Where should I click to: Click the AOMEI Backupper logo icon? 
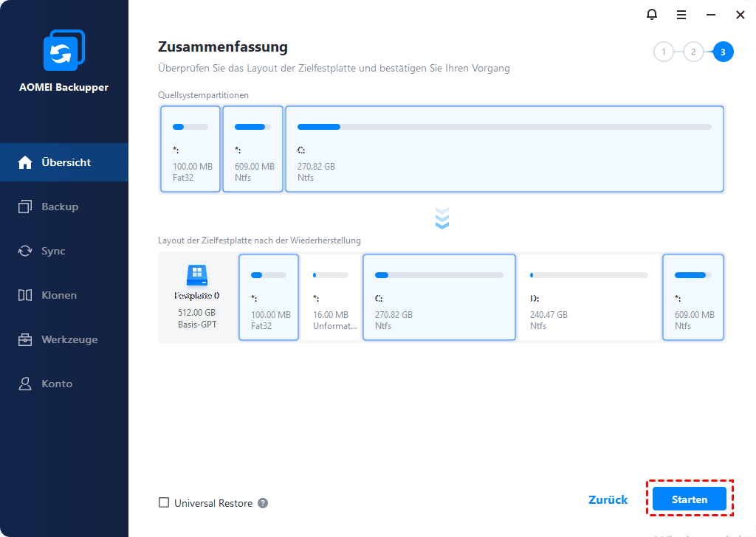[64, 50]
